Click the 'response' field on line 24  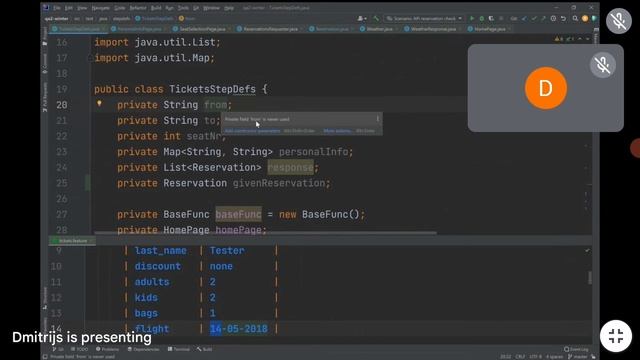click(x=290, y=167)
